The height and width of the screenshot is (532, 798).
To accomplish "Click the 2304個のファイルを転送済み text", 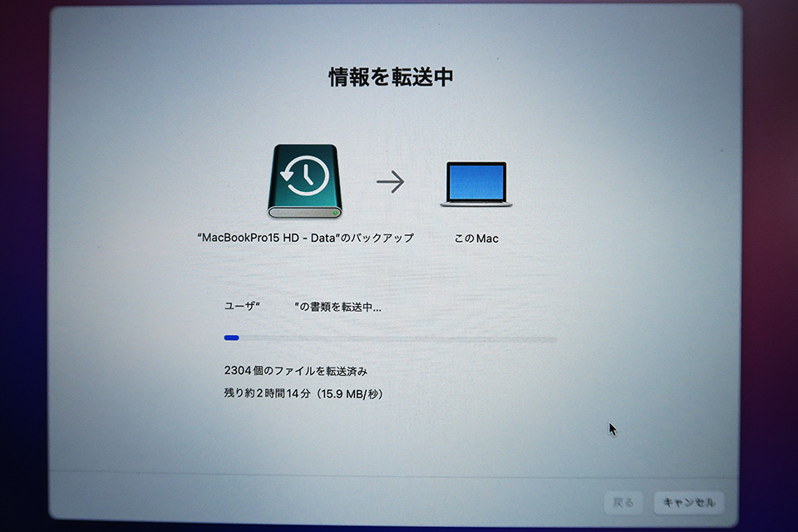I will coord(296,371).
